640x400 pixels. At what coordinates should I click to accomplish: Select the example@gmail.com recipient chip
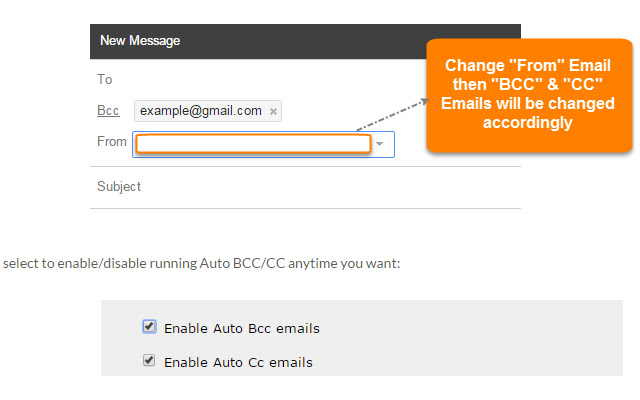[200, 111]
